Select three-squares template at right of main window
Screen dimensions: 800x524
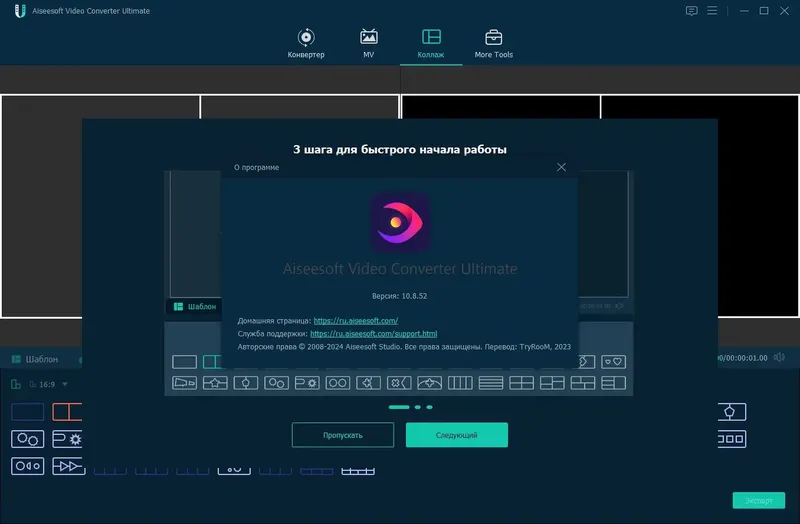tap(732, 439)
